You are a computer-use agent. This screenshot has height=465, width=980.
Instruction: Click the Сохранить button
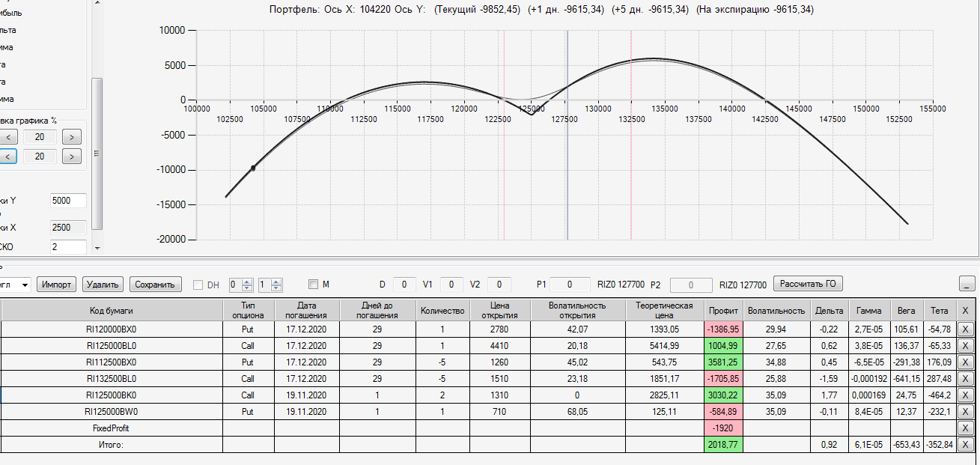[156, 285]
